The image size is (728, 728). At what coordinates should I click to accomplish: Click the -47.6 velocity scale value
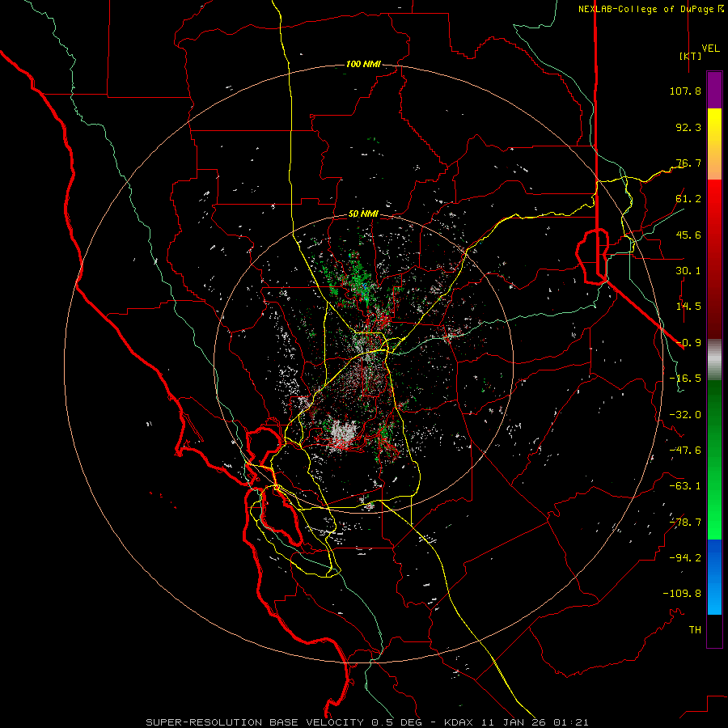tap(685, 451)
